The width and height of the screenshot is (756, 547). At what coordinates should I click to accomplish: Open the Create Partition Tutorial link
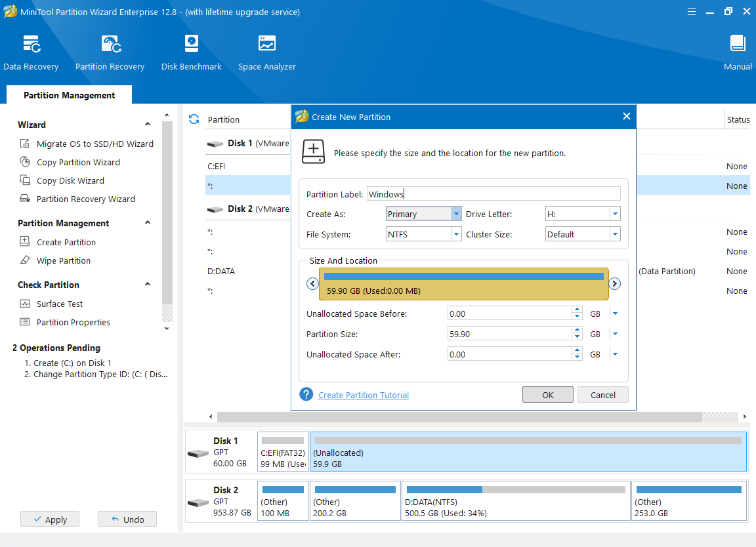pyautogui.click(x=364, y=395)
